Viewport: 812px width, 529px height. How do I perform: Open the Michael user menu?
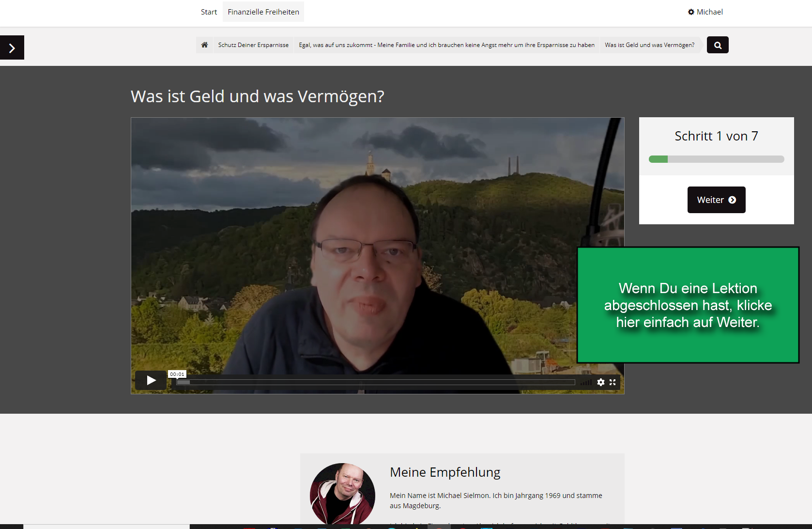[x=705, y=12]
